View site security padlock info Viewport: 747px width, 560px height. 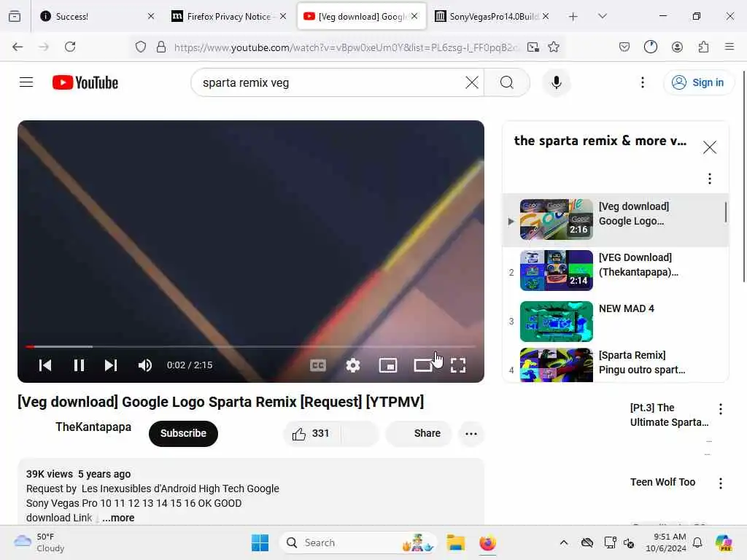point(161,47)
